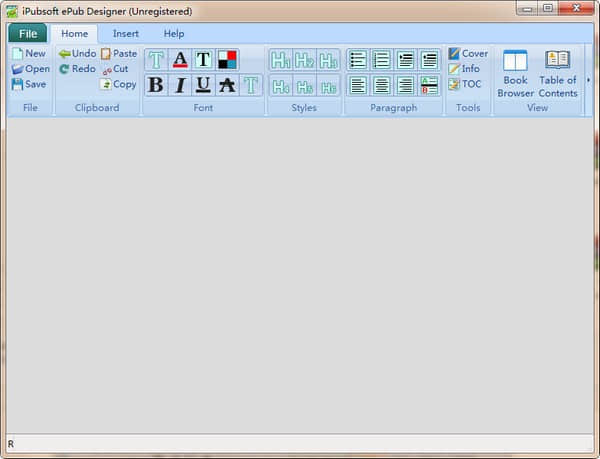Toggle Strikethrough formatting
Screen dimensions: 600x459
point(227,85)
